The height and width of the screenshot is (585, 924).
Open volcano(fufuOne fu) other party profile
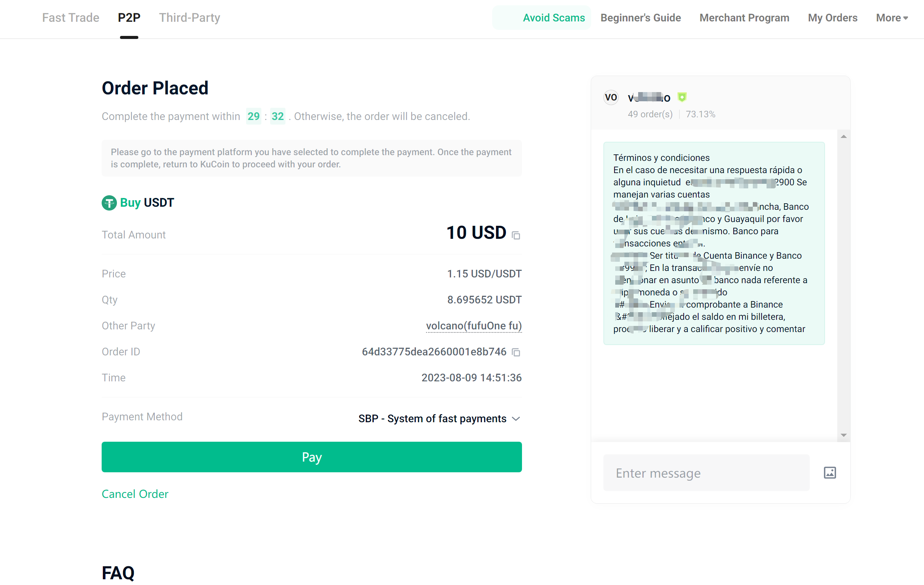tap(474, 326)
